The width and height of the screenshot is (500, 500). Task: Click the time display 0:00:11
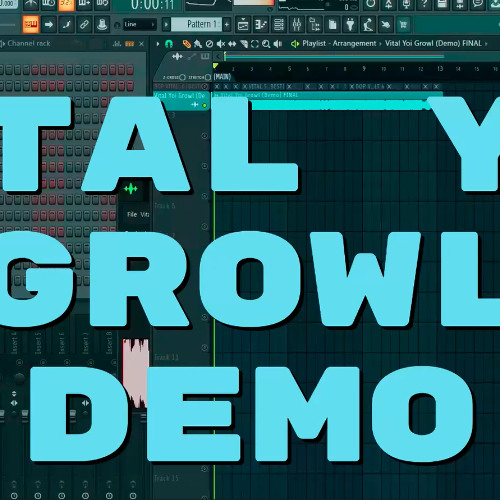coord(153,5)
